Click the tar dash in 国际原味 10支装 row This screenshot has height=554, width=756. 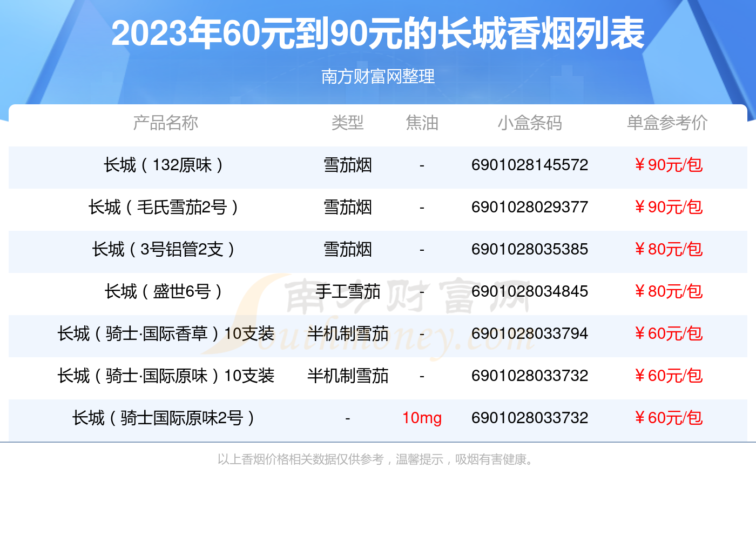tap(422, 376)
